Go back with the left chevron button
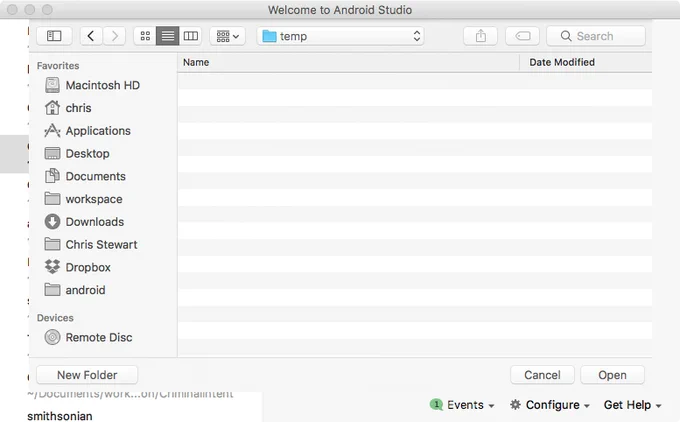The width and height of the screenshot is (680, 422). click(x=91, y=36)
